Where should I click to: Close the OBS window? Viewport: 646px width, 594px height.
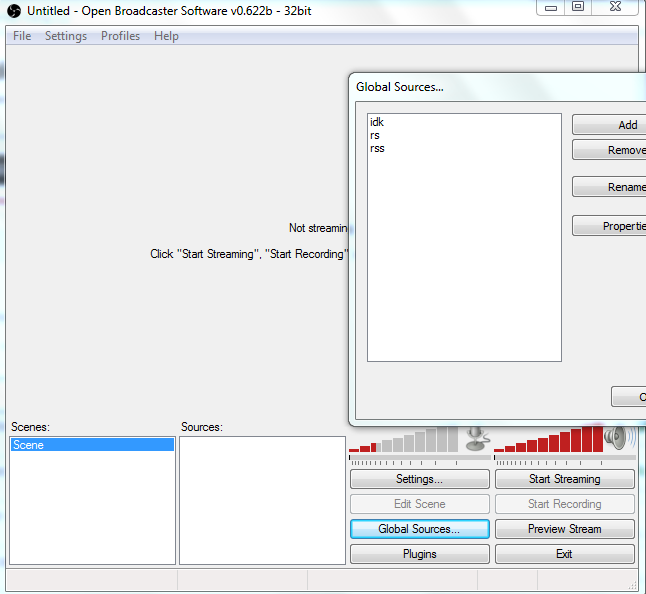(615, 7)
